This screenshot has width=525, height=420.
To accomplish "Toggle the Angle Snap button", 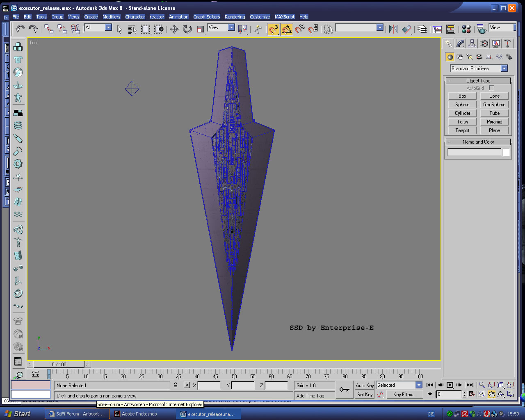I will pos(287,29).
